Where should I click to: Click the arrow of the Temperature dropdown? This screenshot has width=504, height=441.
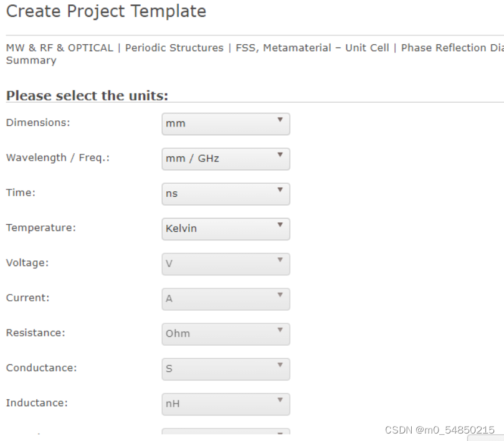click(x=280, y=225)
